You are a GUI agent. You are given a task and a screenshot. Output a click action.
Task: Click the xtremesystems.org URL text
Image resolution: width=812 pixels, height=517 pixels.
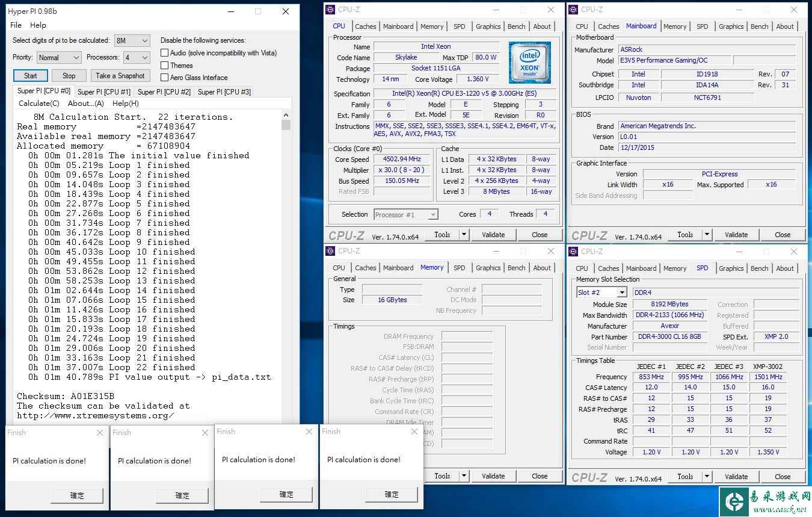(x=96, y=415)
